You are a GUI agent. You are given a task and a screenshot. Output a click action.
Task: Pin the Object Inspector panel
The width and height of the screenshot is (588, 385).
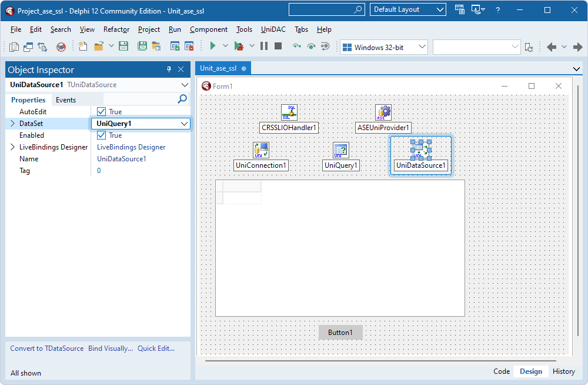point(170,69)
